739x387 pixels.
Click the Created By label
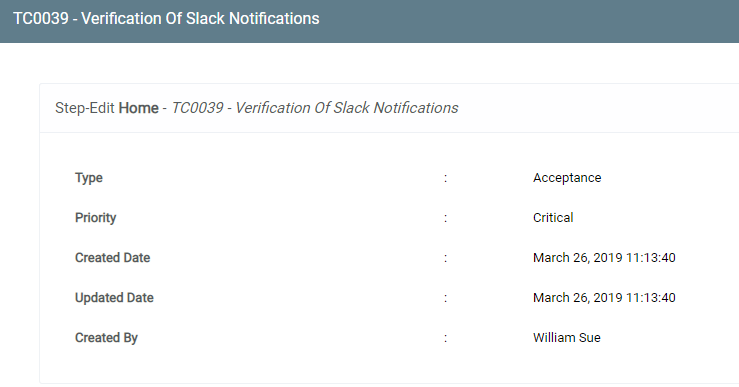point(106,338)
